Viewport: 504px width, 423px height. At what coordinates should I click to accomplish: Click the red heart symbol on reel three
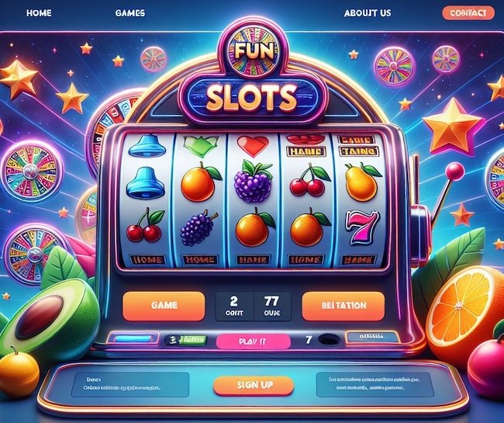[x=253, y=146]
